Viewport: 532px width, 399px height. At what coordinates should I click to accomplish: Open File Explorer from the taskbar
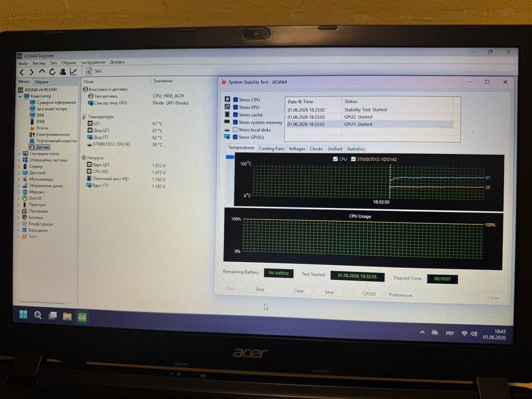(x=67, y=316)
